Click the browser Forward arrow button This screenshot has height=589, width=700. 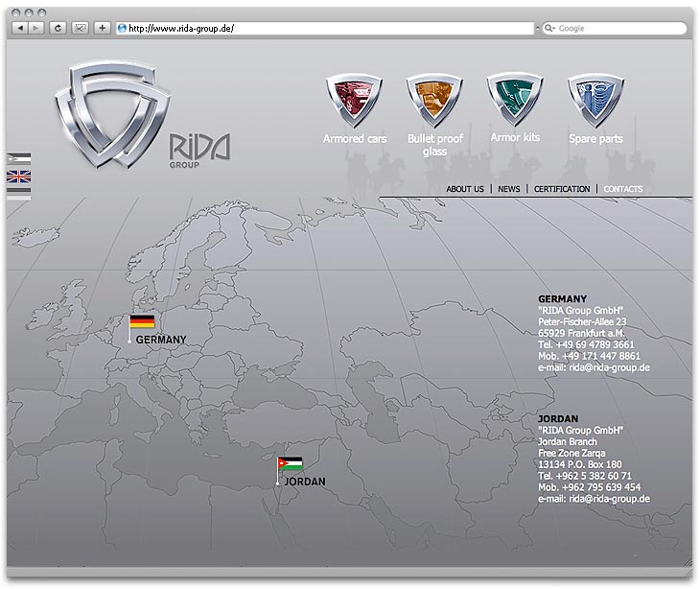35,28
